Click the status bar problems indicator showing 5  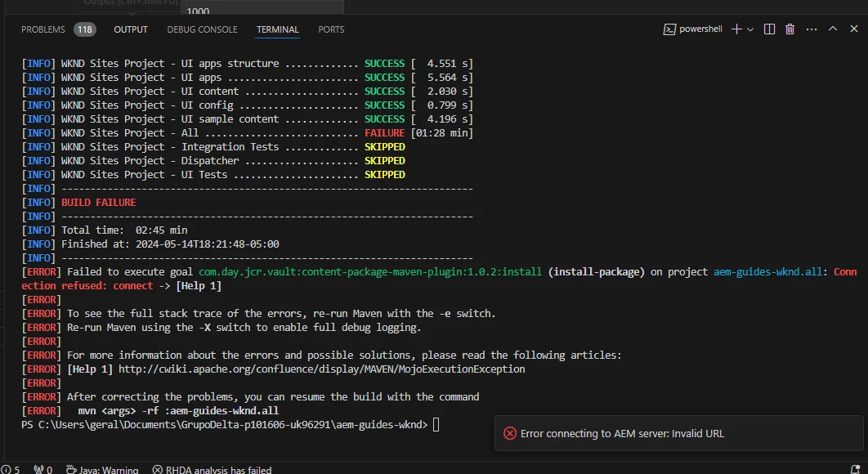[10, 470]
